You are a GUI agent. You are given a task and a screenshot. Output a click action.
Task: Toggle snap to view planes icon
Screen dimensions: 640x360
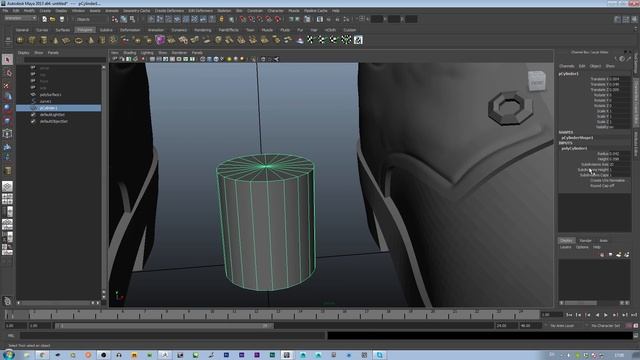coord(269,19)
